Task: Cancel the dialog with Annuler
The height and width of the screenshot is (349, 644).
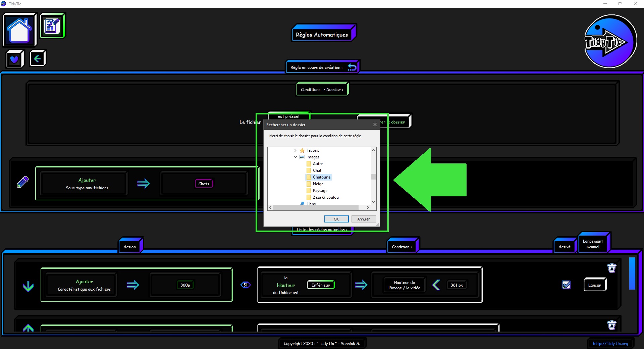Action: (363, 219)
